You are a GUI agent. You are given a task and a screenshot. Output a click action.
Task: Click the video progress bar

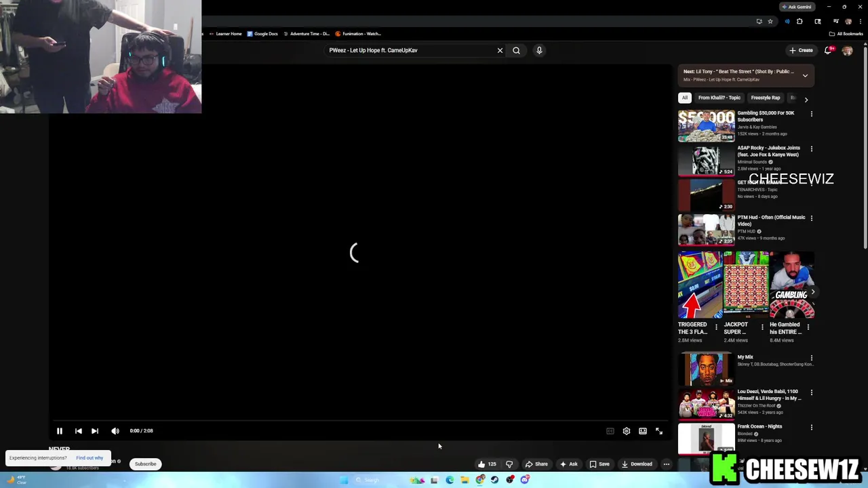[359, 421]
